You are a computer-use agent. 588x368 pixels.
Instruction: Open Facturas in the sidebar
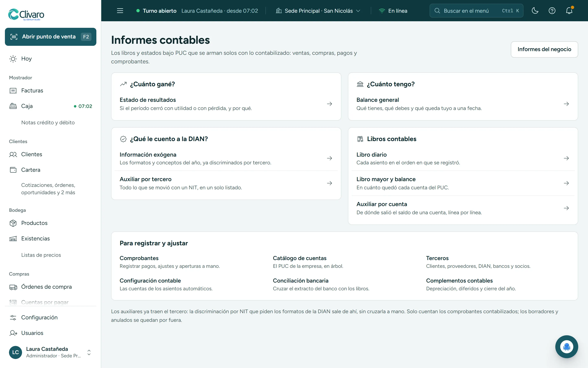pyautogui.click(x=51, y=91)
